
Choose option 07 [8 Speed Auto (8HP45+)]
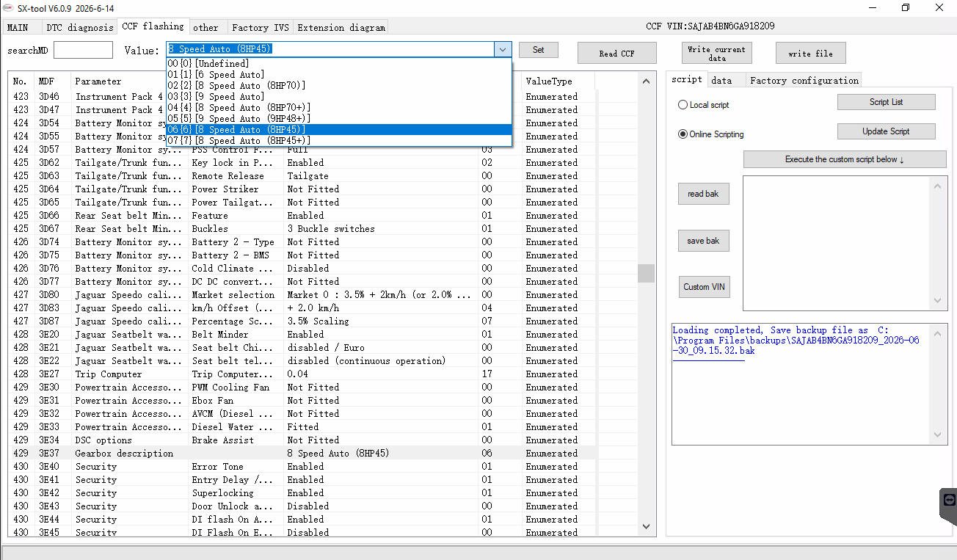point(339,141)
